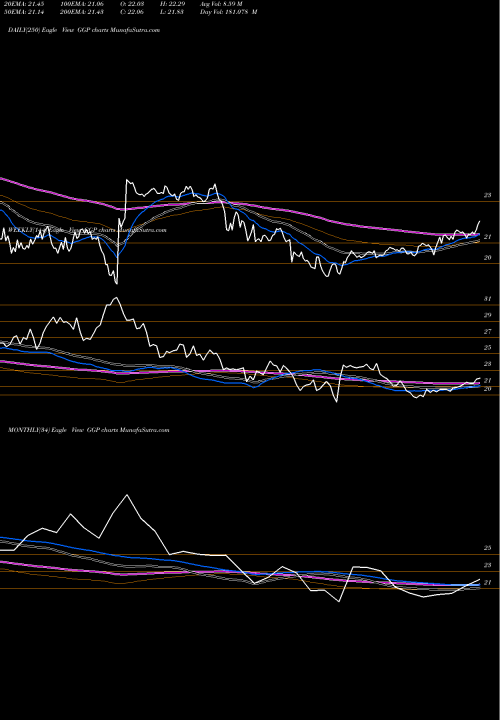Screen dimensions: 500x720
Task: Click the 20 price label on weekly chart
Action: point(488,389)
